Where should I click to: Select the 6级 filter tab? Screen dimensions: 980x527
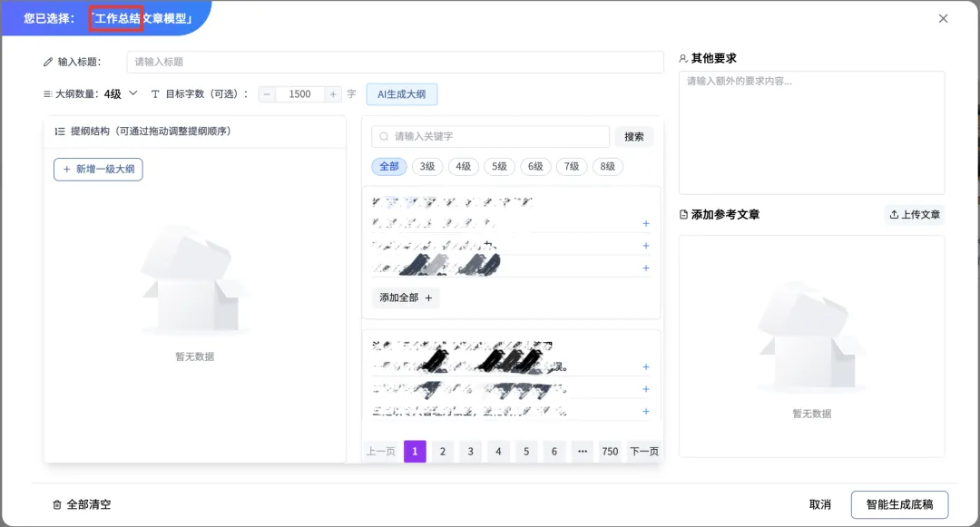(x=535, y=167)
